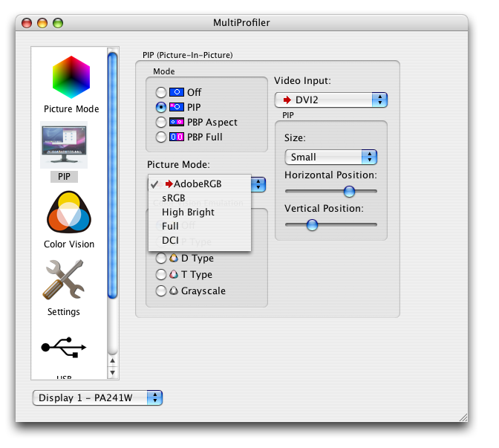Close the MultiProfiler window
Viewport: 499px width, 448px height.
27,23
